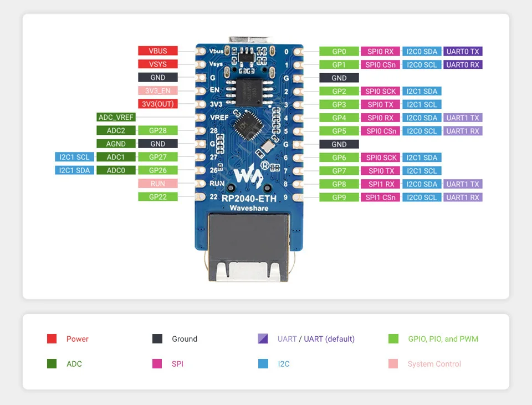The width and height of the screenshot is (532, 405).
Task: Select the ADC1 label
Action: 116,157
